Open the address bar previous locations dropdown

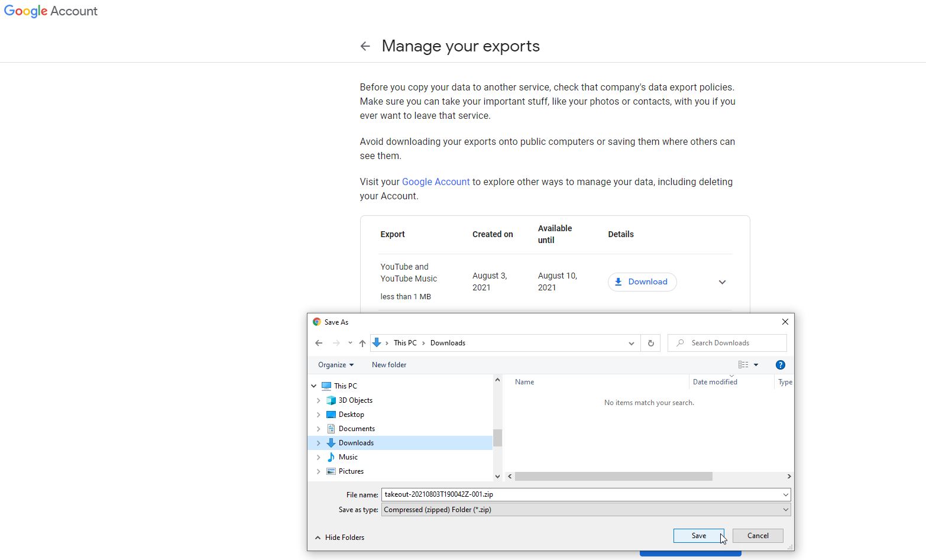pos(631,343)
